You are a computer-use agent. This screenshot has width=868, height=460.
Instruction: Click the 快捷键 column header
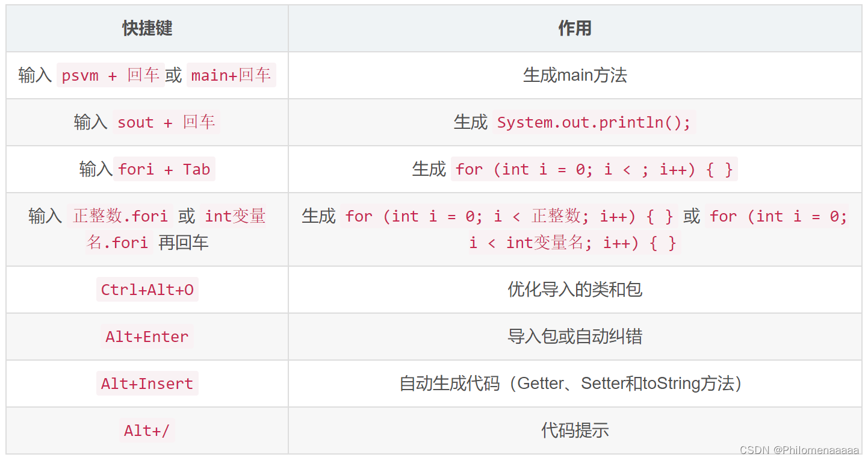[x=147, y=28]
